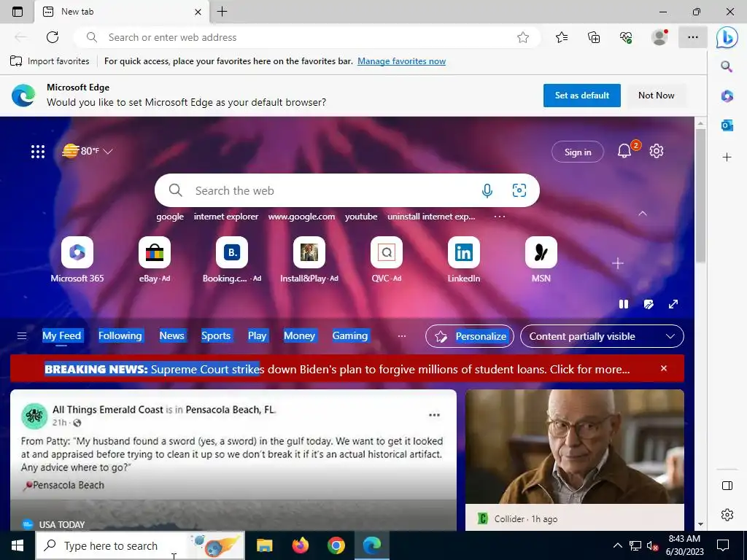Open Chrome from the taskbar
The height and width of the screenshot is (560, 747).
click(x=336, y=545)
